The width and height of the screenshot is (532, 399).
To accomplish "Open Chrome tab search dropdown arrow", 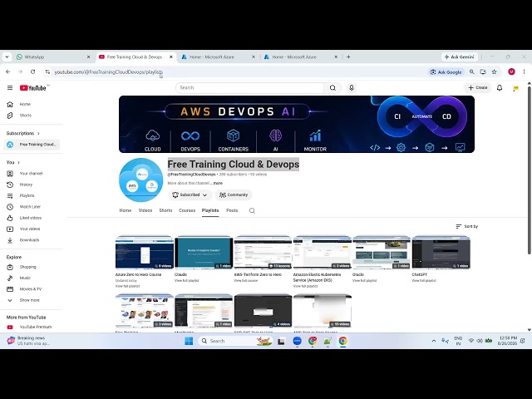I will coord(7,57).
